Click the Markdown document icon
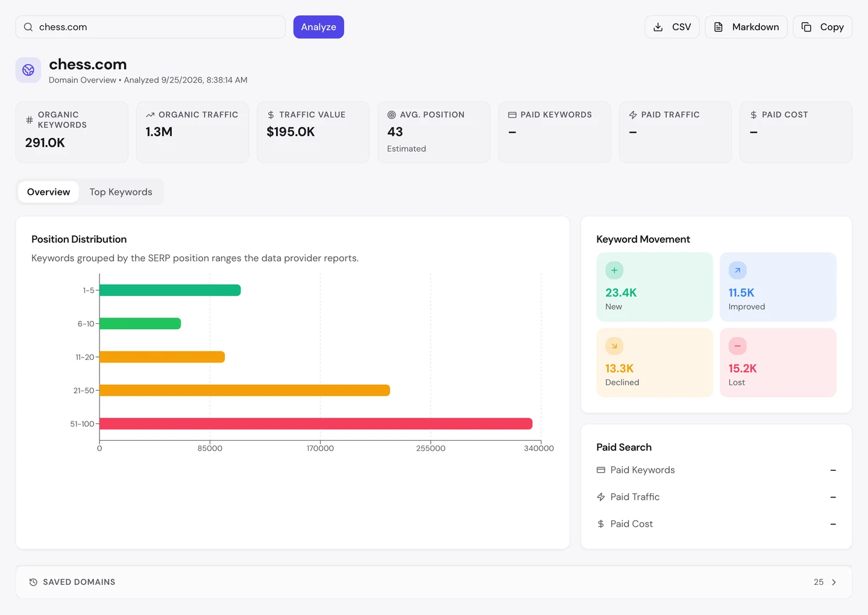Viewport: 868px width, 615px height. pyautogui.click(x=719, y=27)
